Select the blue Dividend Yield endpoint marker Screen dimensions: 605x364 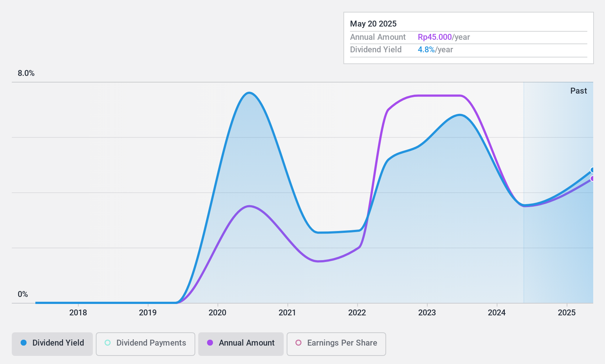pyautogui.click(x=592, y=170)
